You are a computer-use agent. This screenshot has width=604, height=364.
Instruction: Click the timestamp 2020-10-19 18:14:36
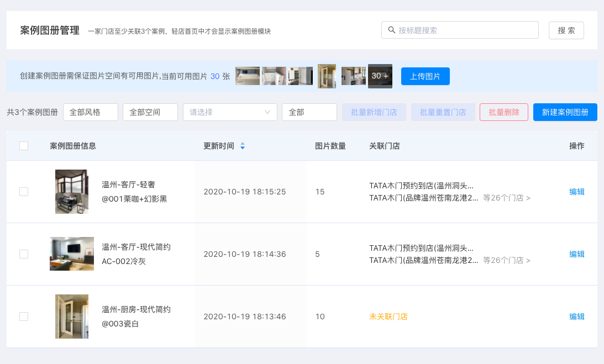(x=245, y=254)
